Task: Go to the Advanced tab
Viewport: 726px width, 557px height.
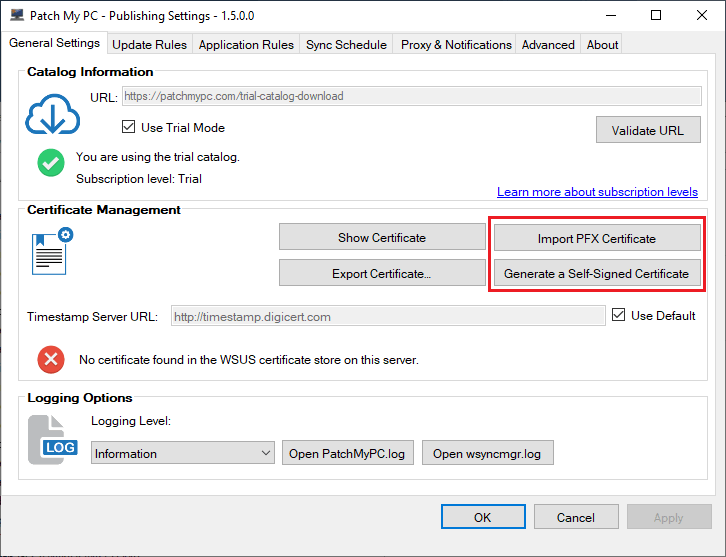Action: point(548,44)
